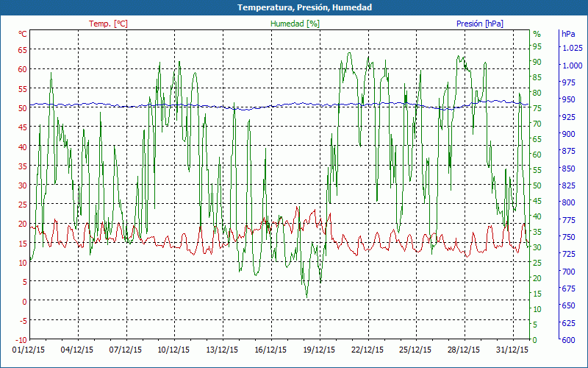Click the x-axis date label 04/12/15
This screenshot has height=368, width=588.
click(77, 350)
